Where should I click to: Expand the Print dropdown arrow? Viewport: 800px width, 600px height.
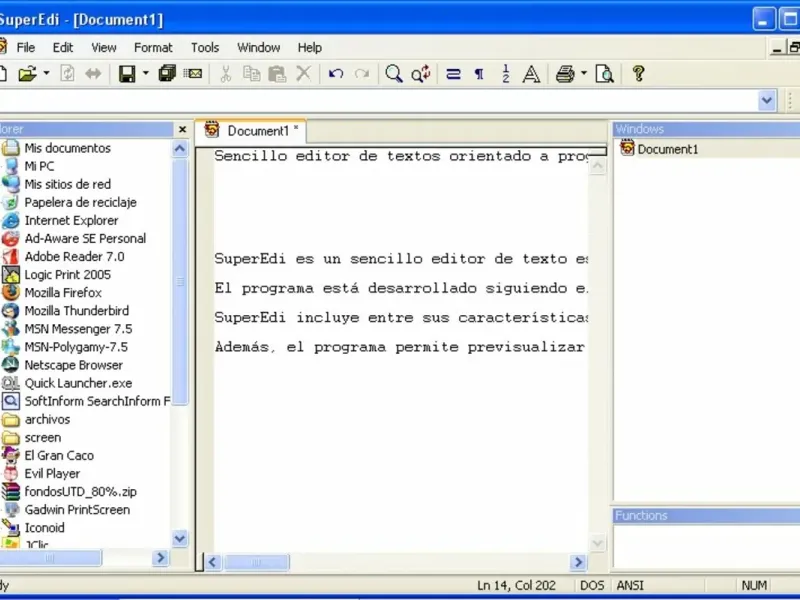(x=584, y=73)
